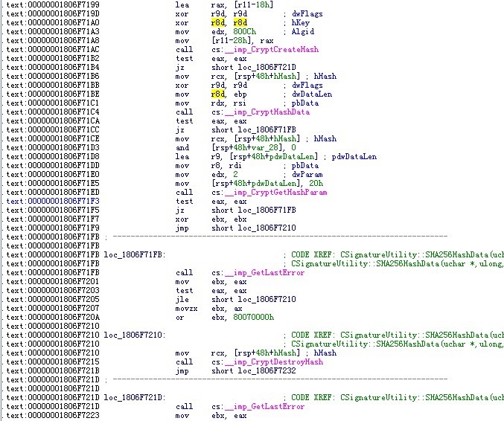Select the loc_1806F71FB label
The width and height of the screenshot is (504, 421).
(134, 254)
